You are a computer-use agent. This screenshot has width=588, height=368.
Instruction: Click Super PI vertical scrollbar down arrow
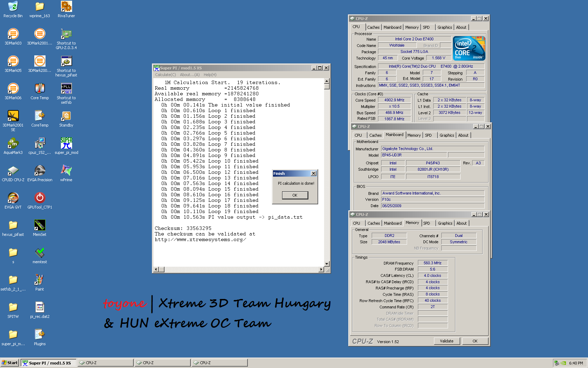point(327,264)
